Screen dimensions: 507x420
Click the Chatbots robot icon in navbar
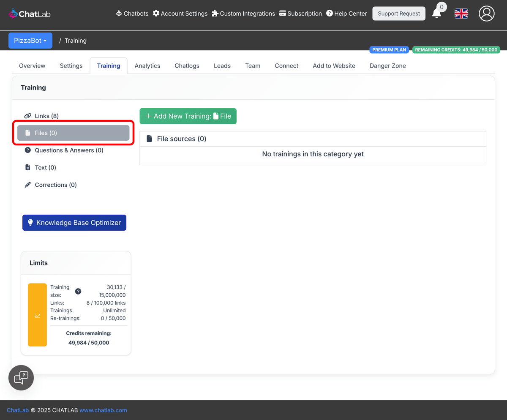click(x=118, y=13)
